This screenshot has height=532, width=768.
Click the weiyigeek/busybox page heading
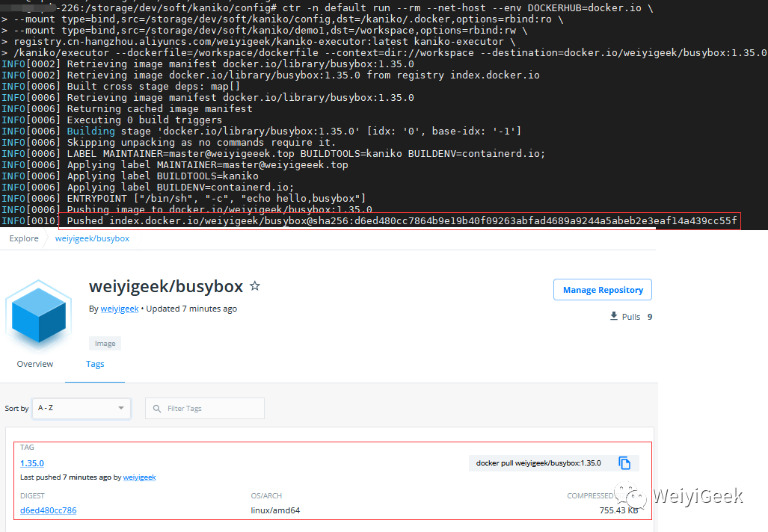pyautogui.click(x=166, y=286)
